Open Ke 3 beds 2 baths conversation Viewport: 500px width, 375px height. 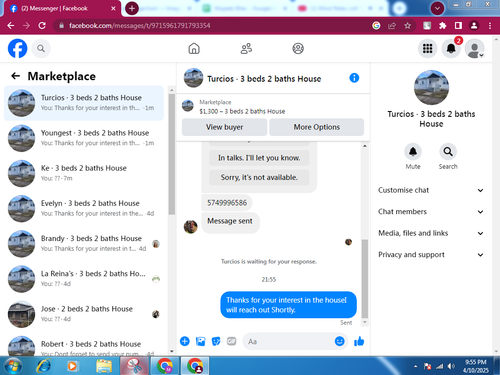tap(84, 173)
